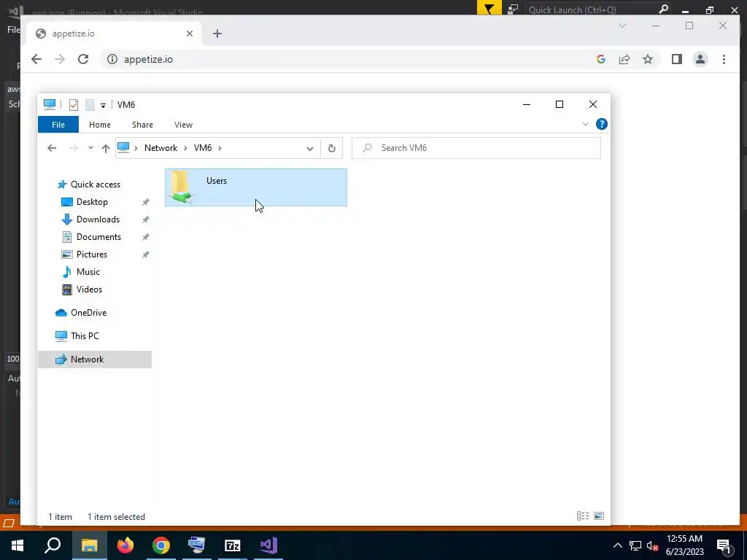
Task: Open a new Chrome tab
Action: coord(217,34)
